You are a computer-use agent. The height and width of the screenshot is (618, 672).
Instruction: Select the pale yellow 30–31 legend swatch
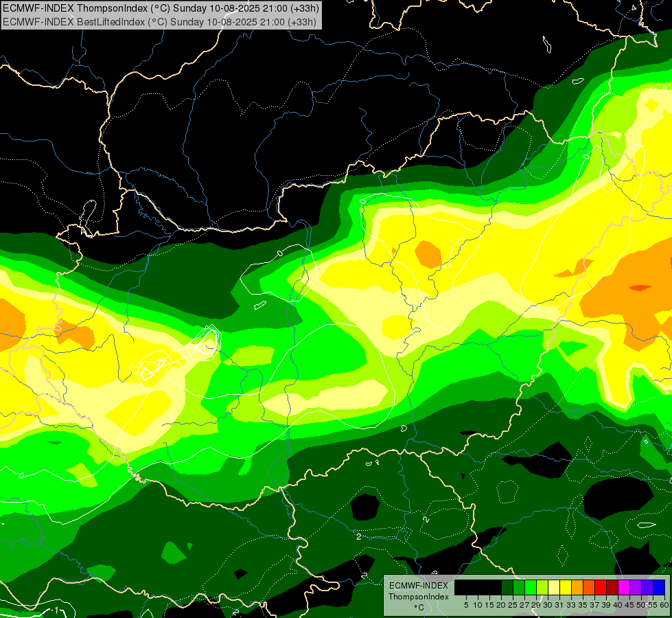(554, 587)
